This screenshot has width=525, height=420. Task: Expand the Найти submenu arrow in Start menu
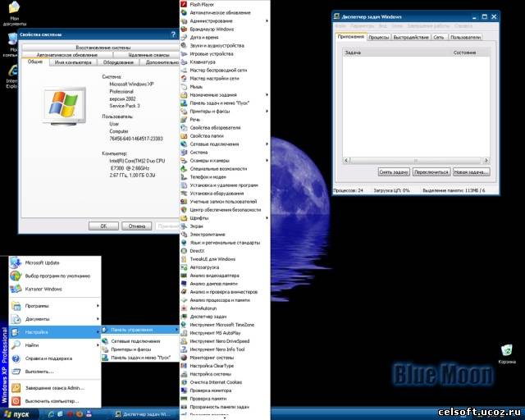click(98, 345)
